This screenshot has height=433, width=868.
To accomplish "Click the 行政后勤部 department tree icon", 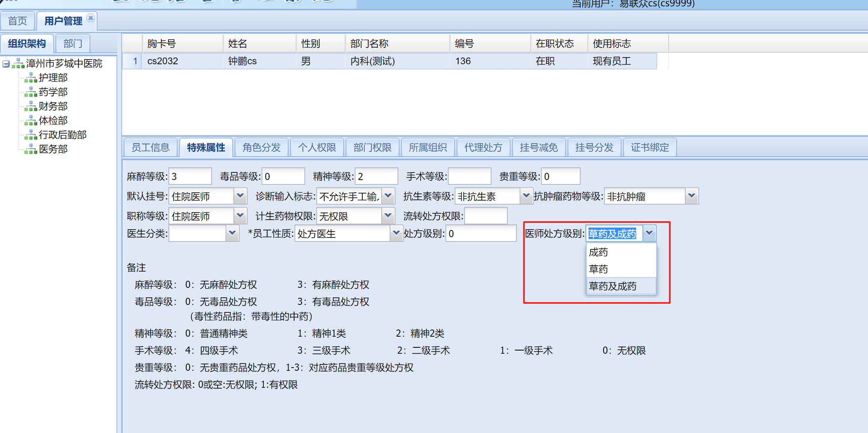I will tap(31, 135).
